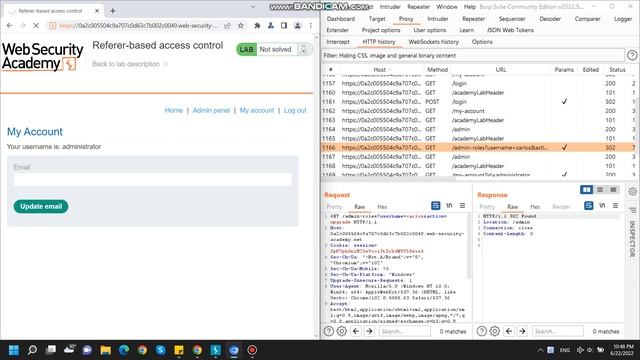Click the Email input field
640x360 pixels.
tap(152, 180)
